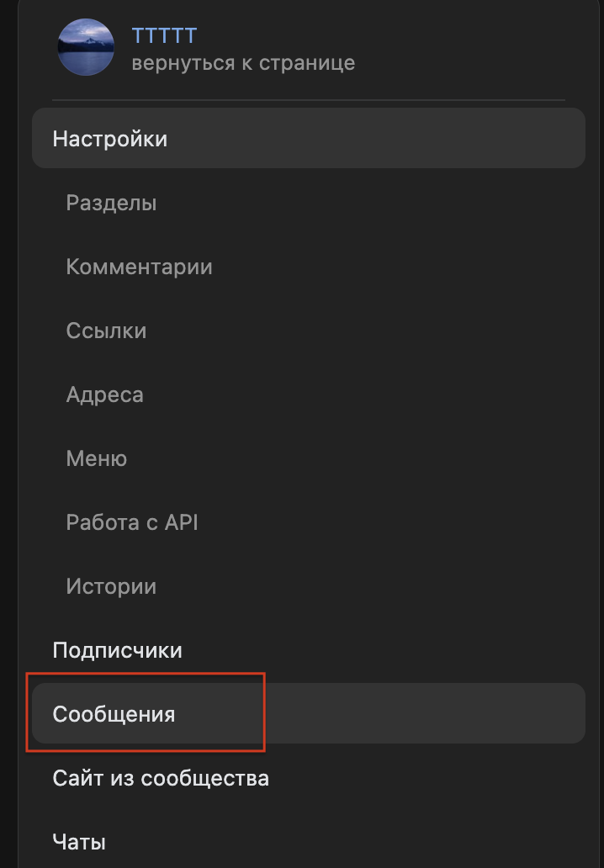This screenshot has height=868, width=604.
Task: Show the community messages settings
Action: pos(114,714)
